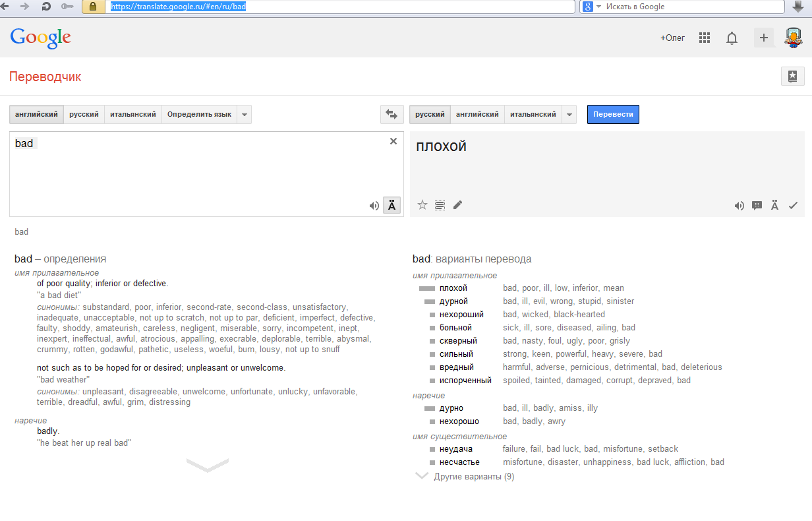Select русский as source language
This screenshot has width=812, height=521.
(x=84, y=114)
